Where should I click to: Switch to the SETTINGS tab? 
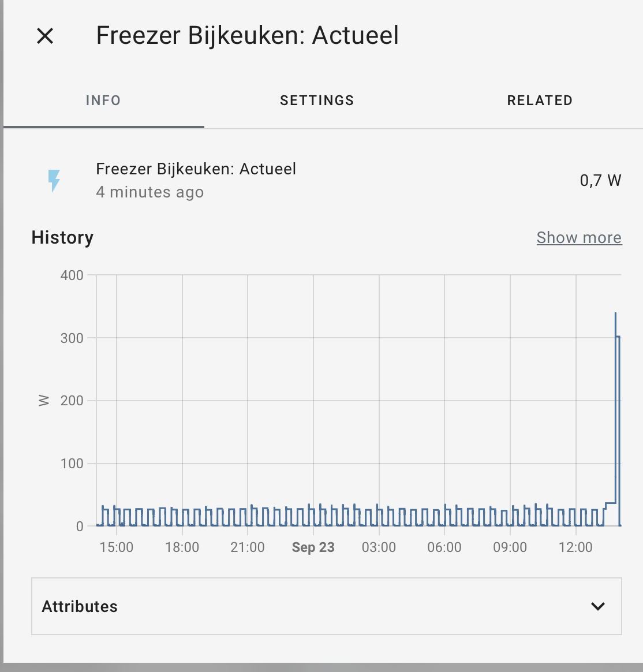click(x=317, y=100)
